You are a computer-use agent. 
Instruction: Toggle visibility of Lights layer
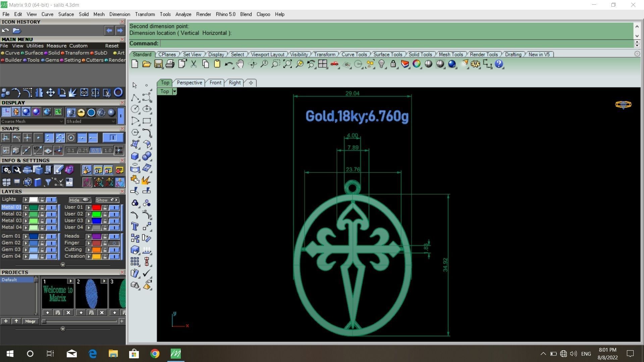tap(51, 200)
